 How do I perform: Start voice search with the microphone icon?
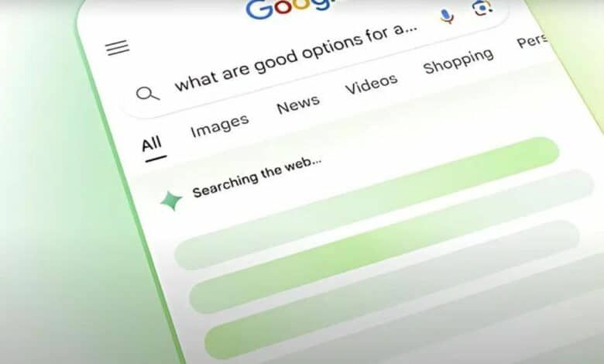tap(447, 16)
